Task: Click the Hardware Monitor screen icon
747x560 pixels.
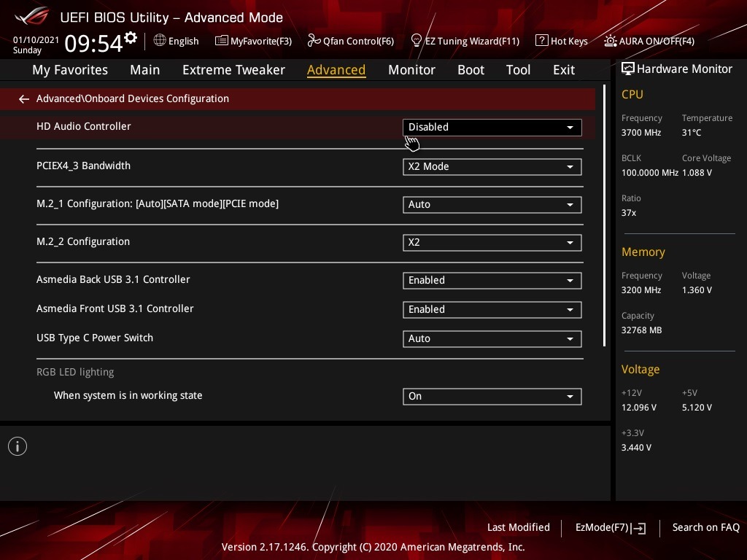Action: (x=628, y=69)
